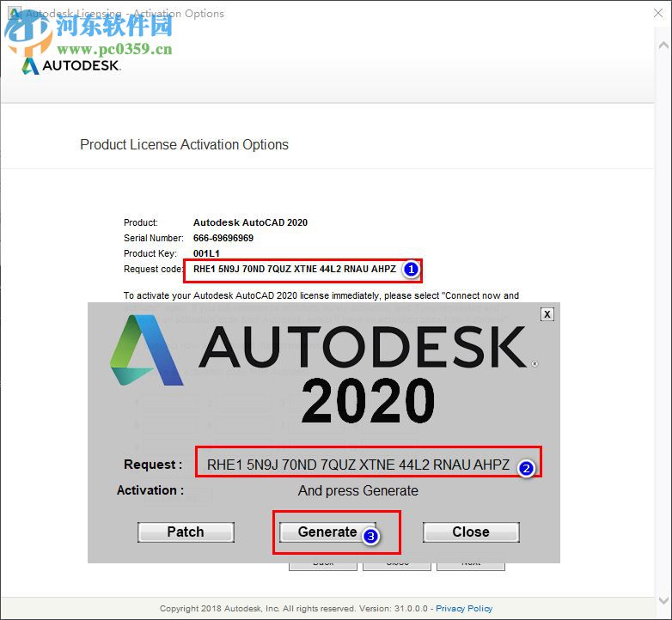
Task: Click product key '001L1'
Action: pos(206,253)
